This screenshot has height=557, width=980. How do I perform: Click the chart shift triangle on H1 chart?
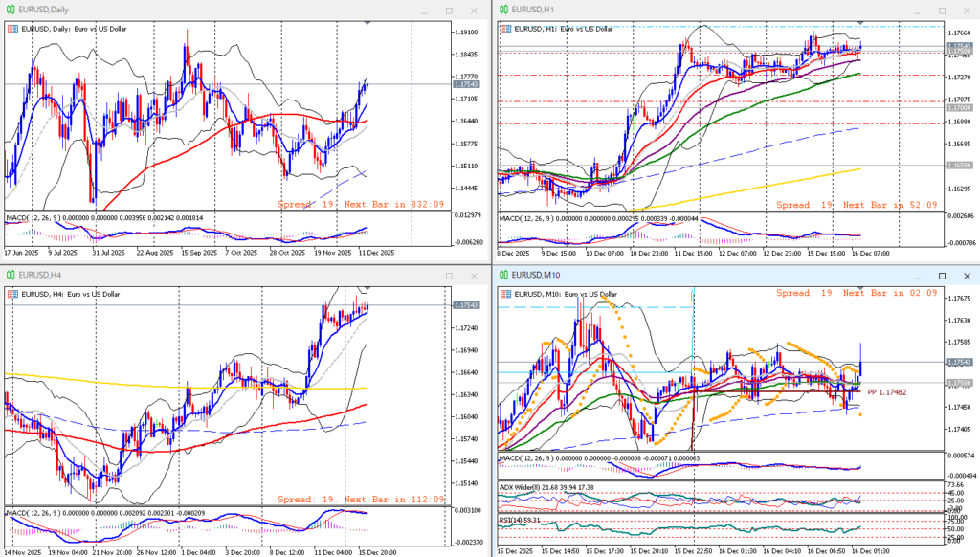(859, 22)
